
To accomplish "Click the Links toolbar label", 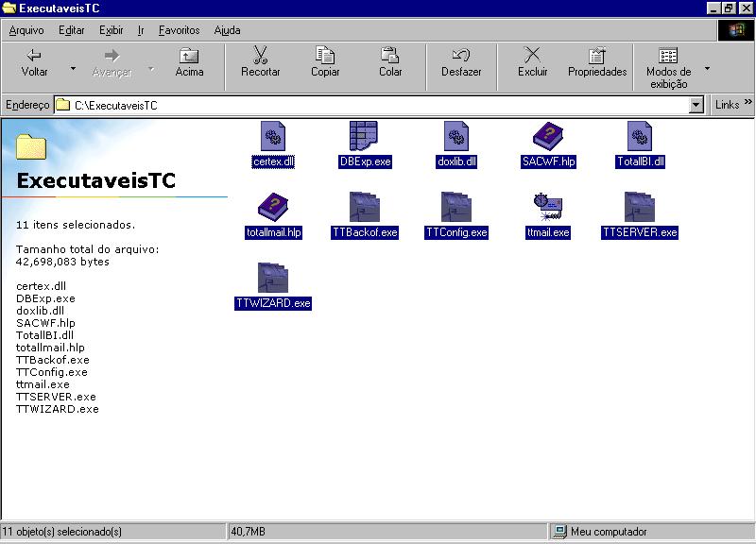I will pos(727,105).
